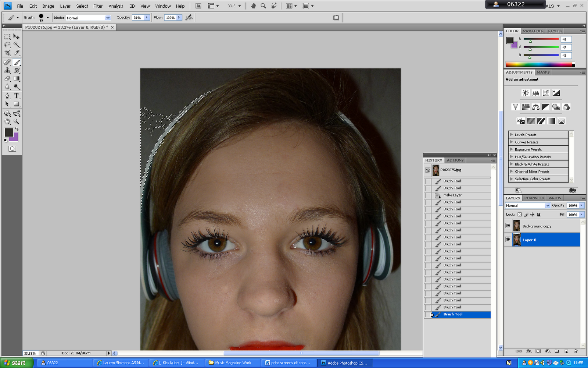The width and height of the screenshot is (588, 368).
Task: Select the Crop tool
Action: pos(7,53)
